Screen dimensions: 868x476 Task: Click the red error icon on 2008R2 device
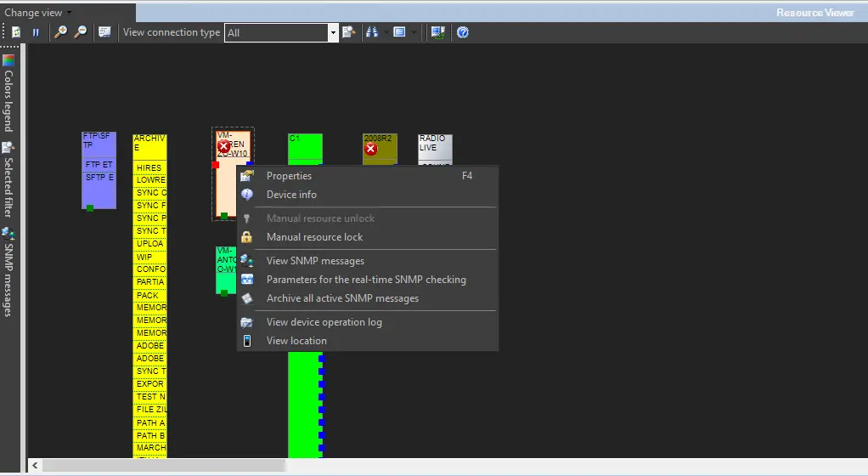coord(370,150)
